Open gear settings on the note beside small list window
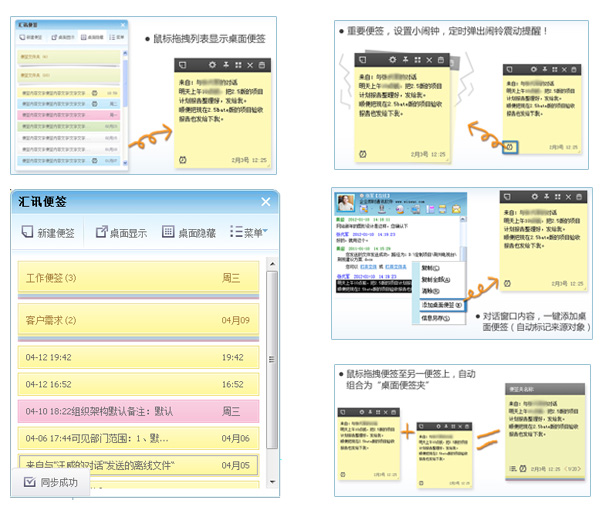Screen dimensions: 602x520 click(x=212, y=65)
